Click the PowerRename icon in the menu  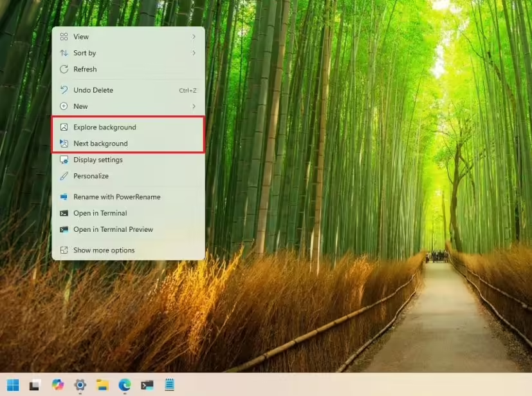pos(64,197)
